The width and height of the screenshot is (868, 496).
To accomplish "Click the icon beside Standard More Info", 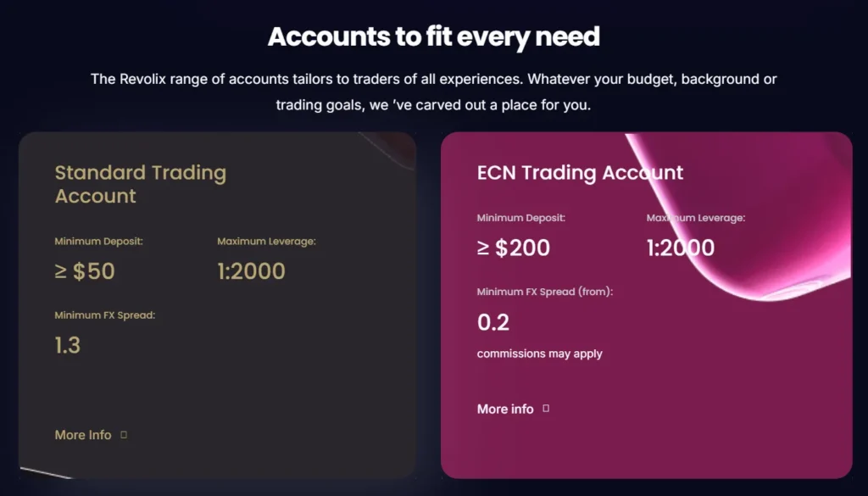I will [124, 435].
